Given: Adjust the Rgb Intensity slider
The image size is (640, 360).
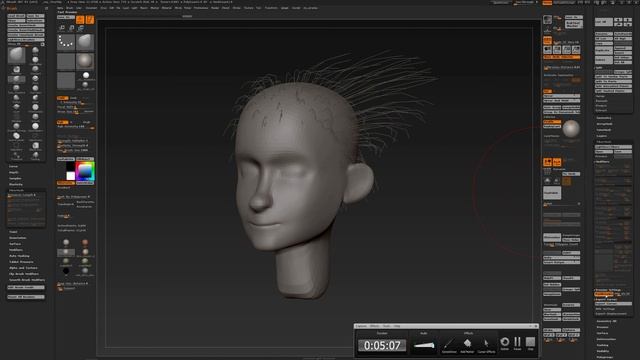Looking at the screenshot, I should click(76, 127).
